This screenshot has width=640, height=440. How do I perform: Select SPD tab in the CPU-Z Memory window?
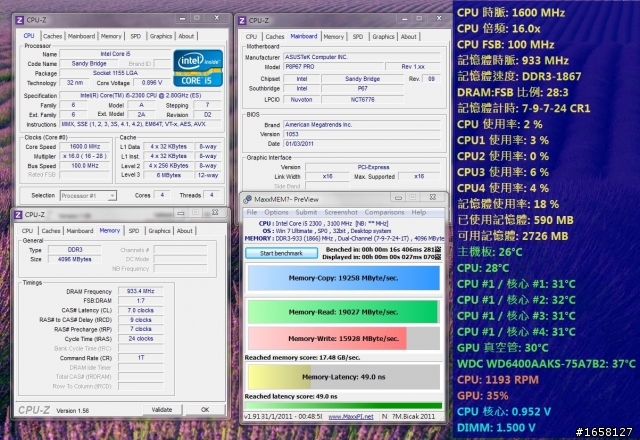(134, 231)
